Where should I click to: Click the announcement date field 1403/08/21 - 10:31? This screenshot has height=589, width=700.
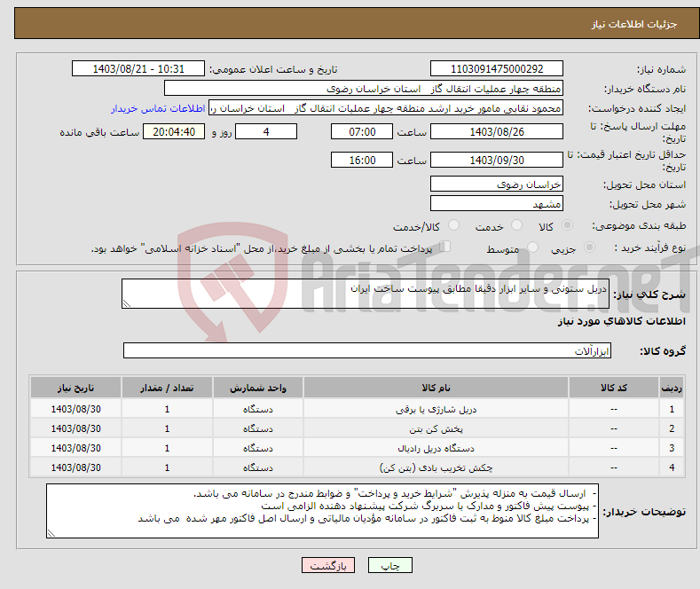click(138, 68)
